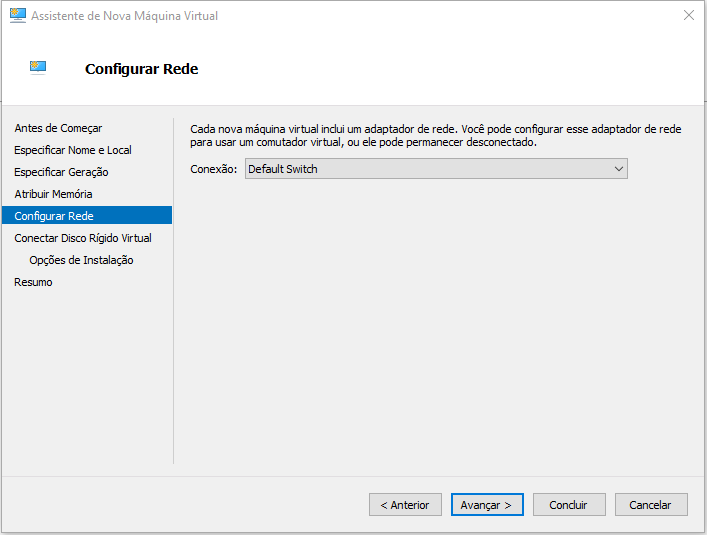Open the Conexão combo box showing Default Switch
This screenshot has height=535, width=707.
pyautogui.click(x=436, y=169)
